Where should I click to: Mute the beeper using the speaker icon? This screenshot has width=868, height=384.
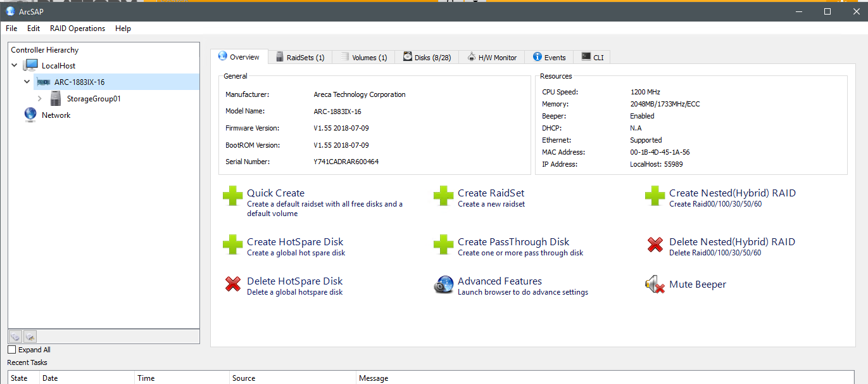pyautogui.click(x=654, y=285)
